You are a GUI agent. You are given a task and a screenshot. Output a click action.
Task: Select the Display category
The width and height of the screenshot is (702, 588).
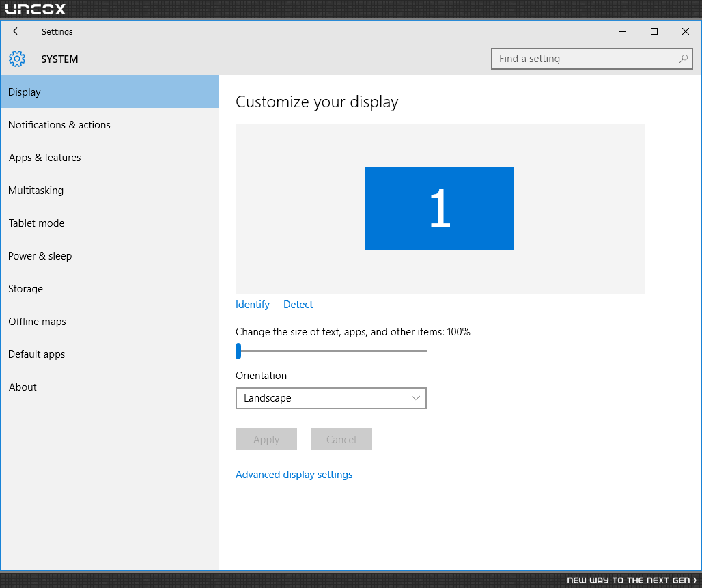point(110,92)
